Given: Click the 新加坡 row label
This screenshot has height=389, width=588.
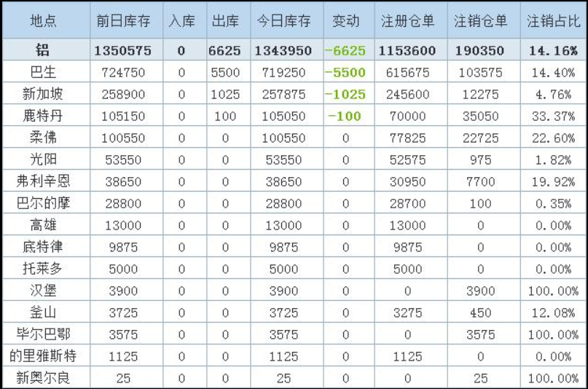Looking at the screenshot, I should coord(45,95).
